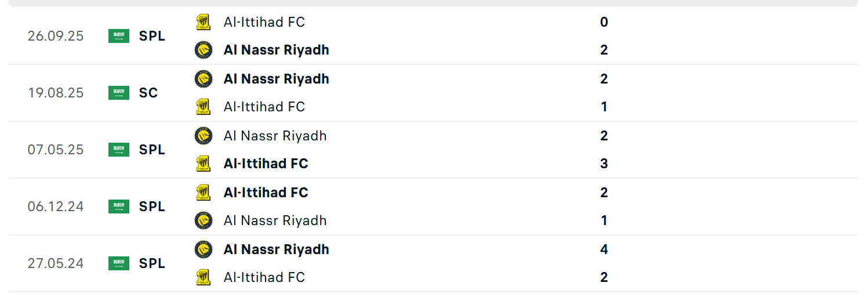Screen dimensions: 868x297
Task: Open Al Nassr Riyadh from 26.09.25 match
Action: (276, 50)
